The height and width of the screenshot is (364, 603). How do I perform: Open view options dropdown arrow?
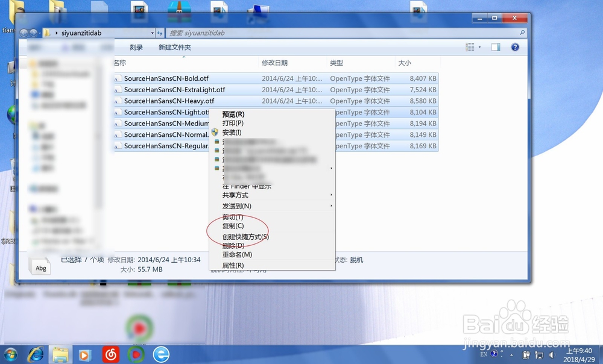click(479, 47)
